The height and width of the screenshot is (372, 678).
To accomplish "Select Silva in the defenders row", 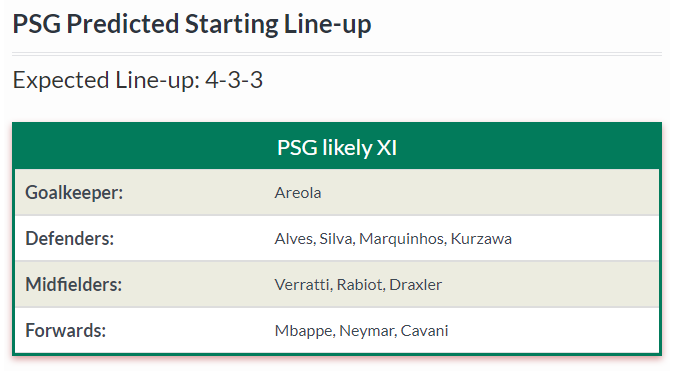I will pyautogui.click(x=336, y=239).
